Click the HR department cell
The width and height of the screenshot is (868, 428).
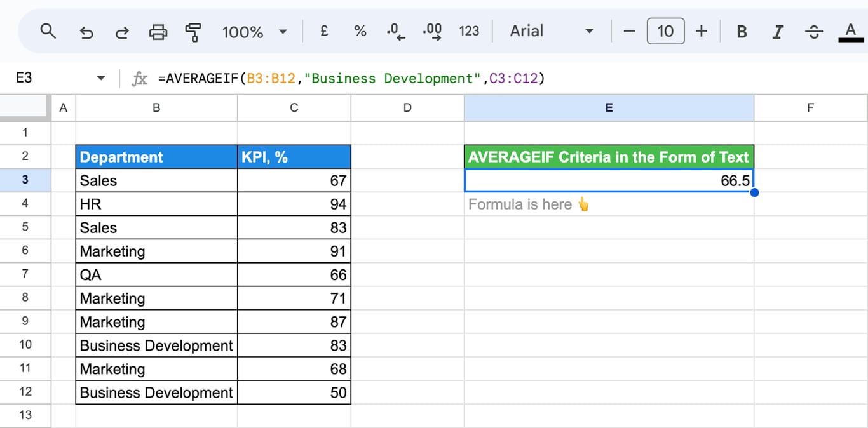pos(156,204)
